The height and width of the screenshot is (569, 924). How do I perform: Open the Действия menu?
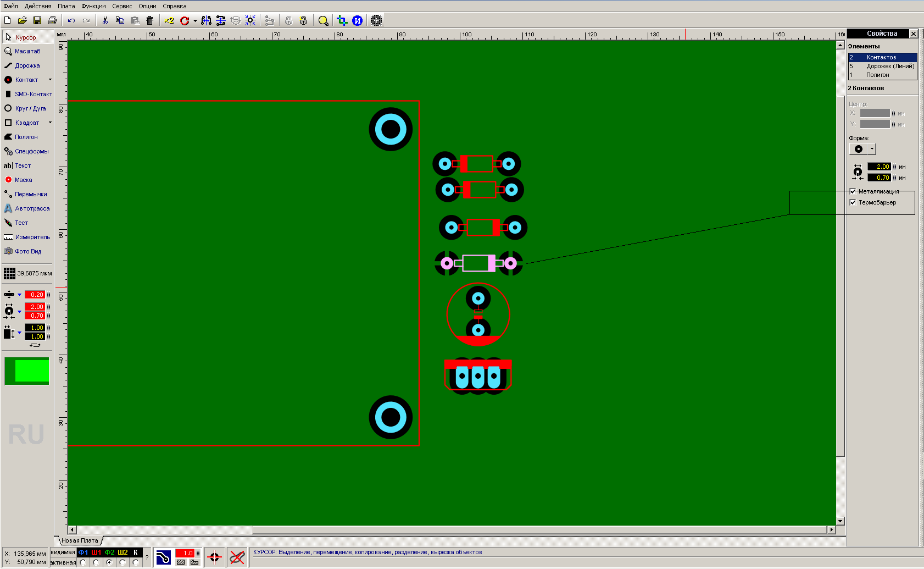pos(38,6)
